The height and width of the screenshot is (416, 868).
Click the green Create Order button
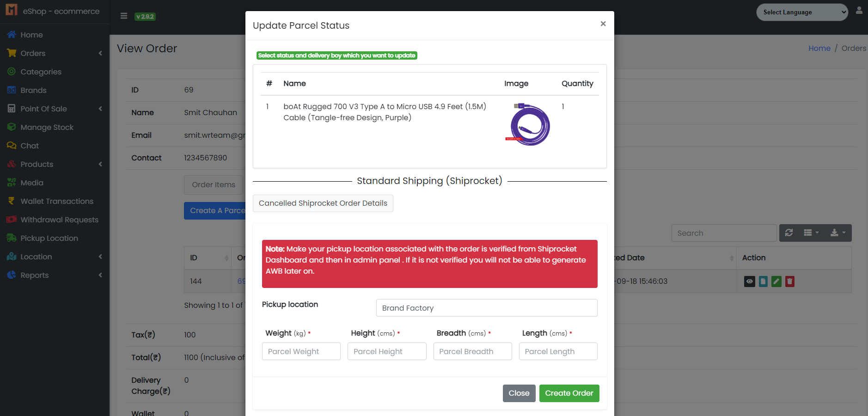pyautogui.click(x=569, y=393)
